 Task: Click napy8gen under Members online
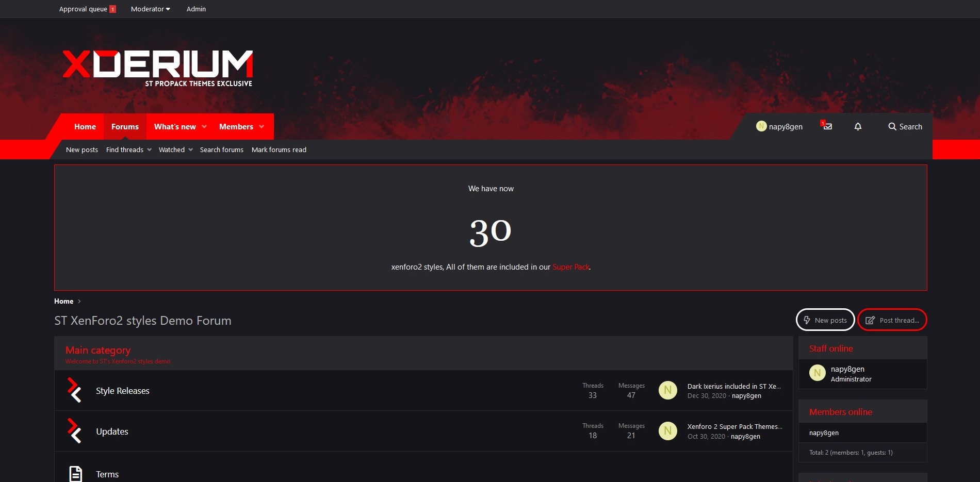point(824,433)
